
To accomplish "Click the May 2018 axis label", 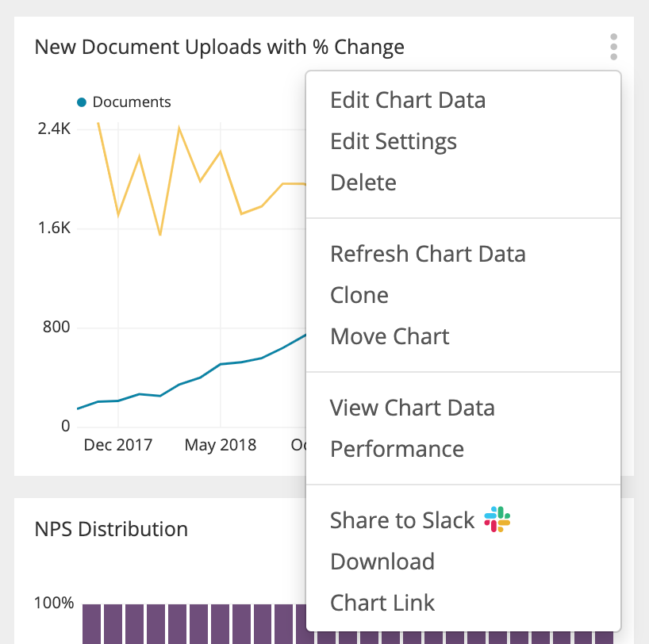I will [221, 445].
